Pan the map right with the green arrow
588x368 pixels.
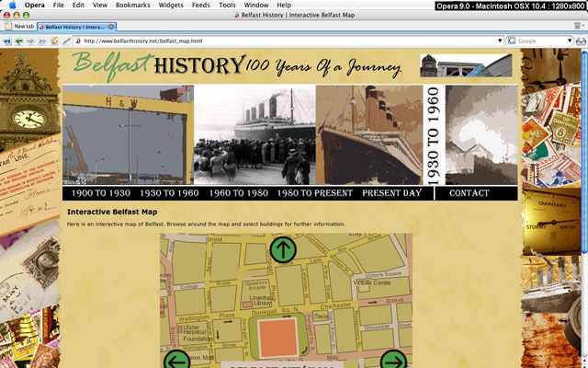click(393, 360)
